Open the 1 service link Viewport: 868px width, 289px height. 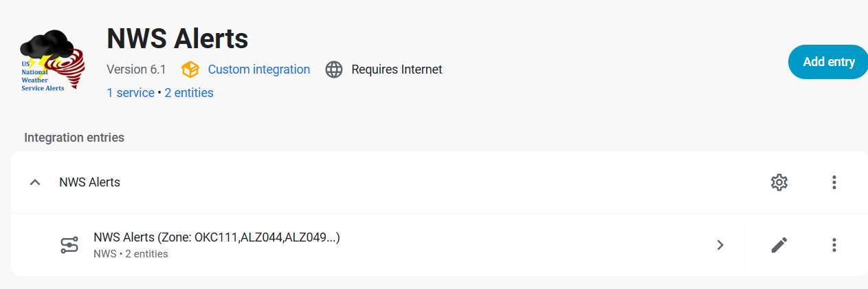pos(131,93)
